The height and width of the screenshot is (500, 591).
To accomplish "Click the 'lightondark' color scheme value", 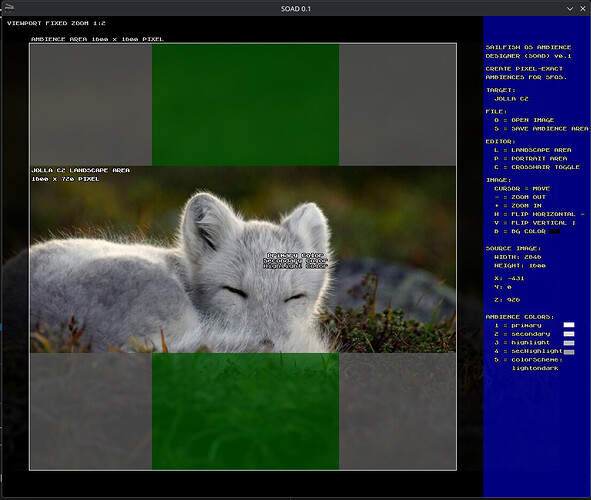I will point(535,368).
